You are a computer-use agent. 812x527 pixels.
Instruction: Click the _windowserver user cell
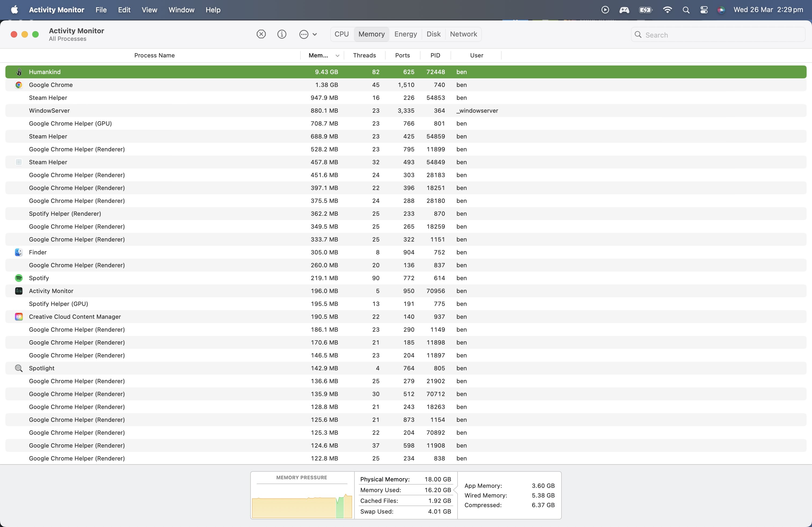477,111
